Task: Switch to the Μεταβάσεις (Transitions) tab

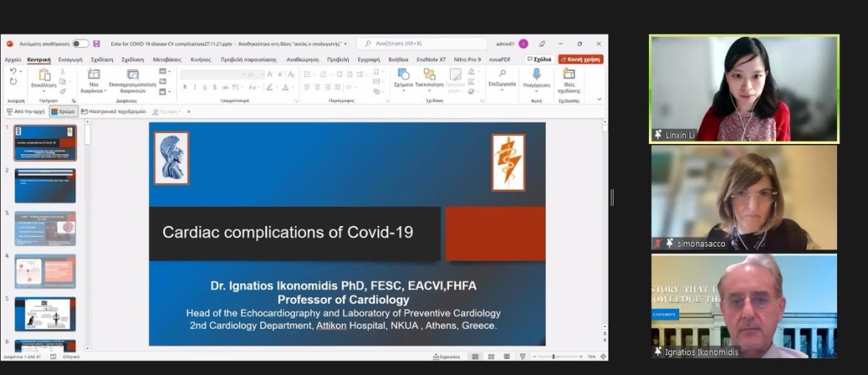Action: [166, 60]
